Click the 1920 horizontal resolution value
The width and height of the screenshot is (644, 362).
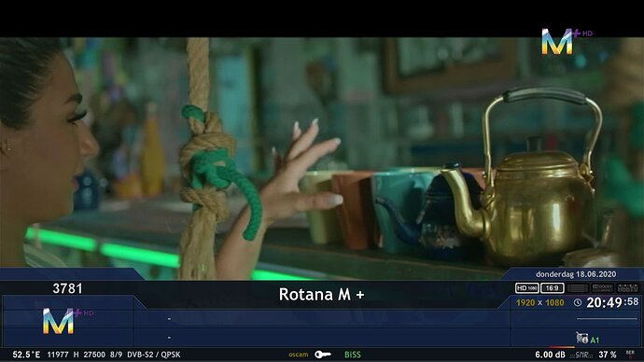point(525,302)
